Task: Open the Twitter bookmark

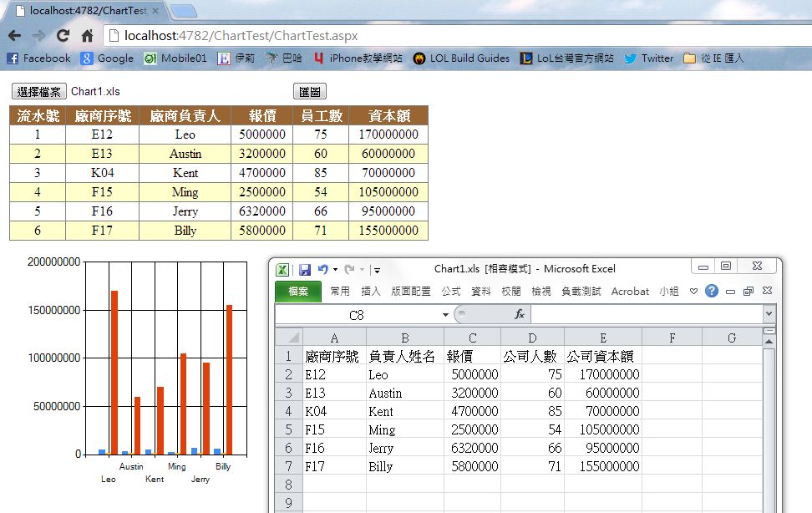Action: point(649,58)
